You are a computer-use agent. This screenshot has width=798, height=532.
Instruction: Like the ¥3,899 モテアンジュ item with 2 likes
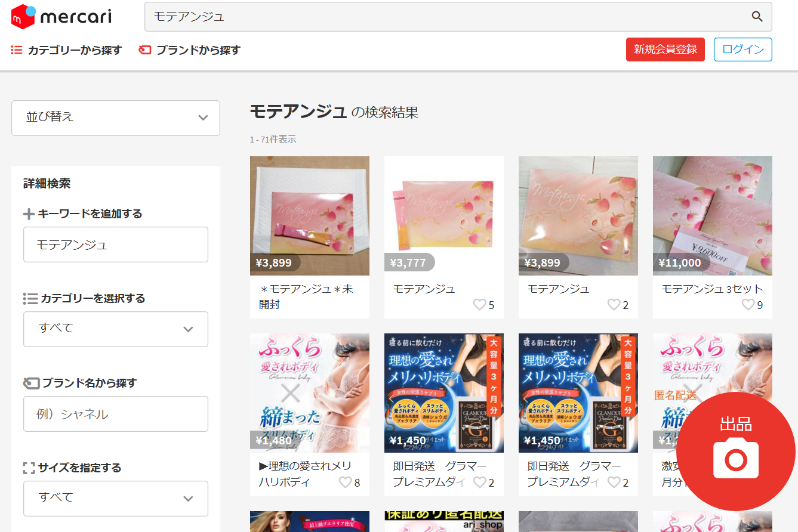click(614, 305)
